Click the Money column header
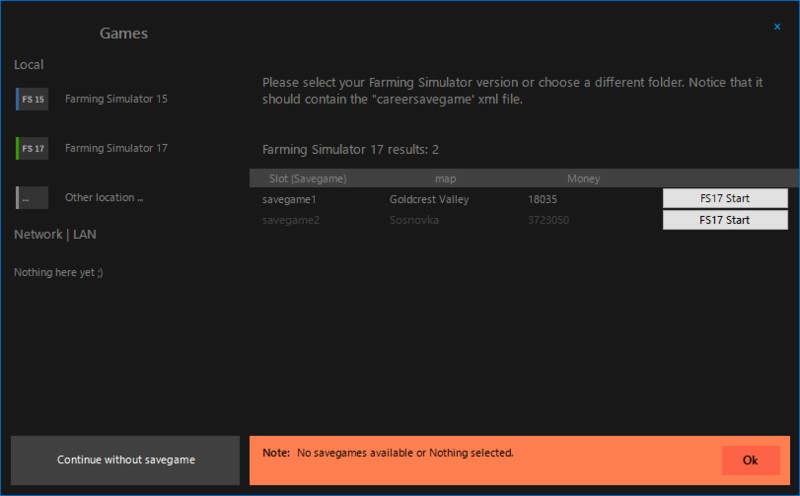The image size is (800, 496). (x=583, y=179)
